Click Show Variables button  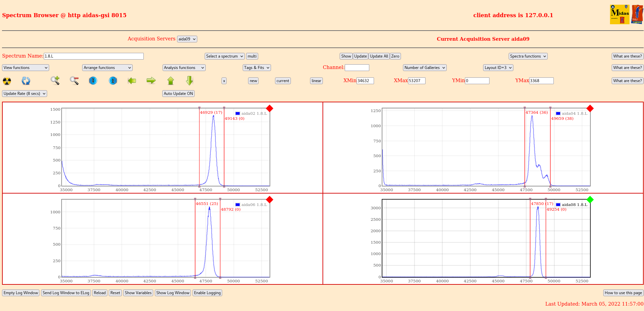click(138, 293)
